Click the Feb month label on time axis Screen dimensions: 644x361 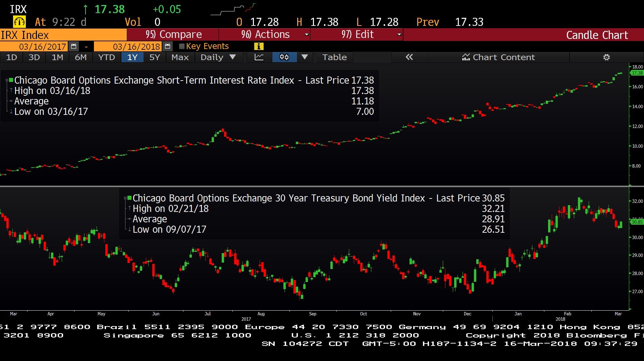(568, 314)
